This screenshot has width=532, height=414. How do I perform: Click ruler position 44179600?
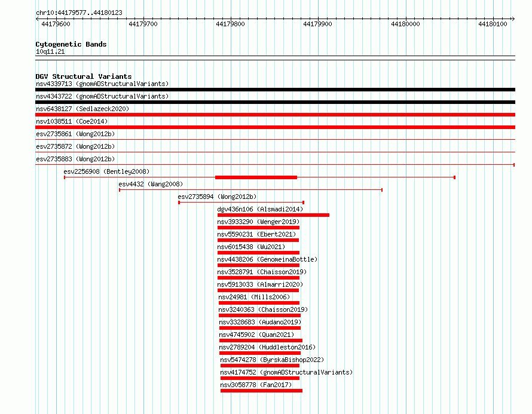click(56, 24)
